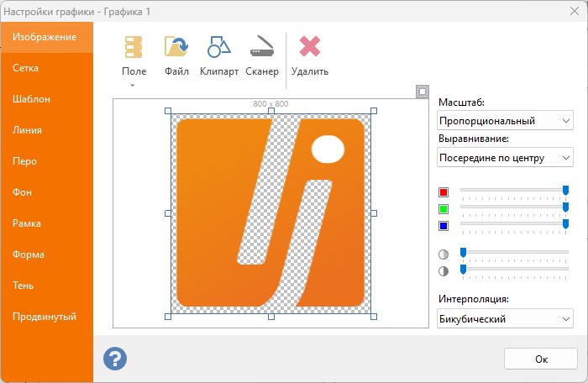Click bottom-left resize handle of image
The image size is (588, 383).
tap(168, 317)
